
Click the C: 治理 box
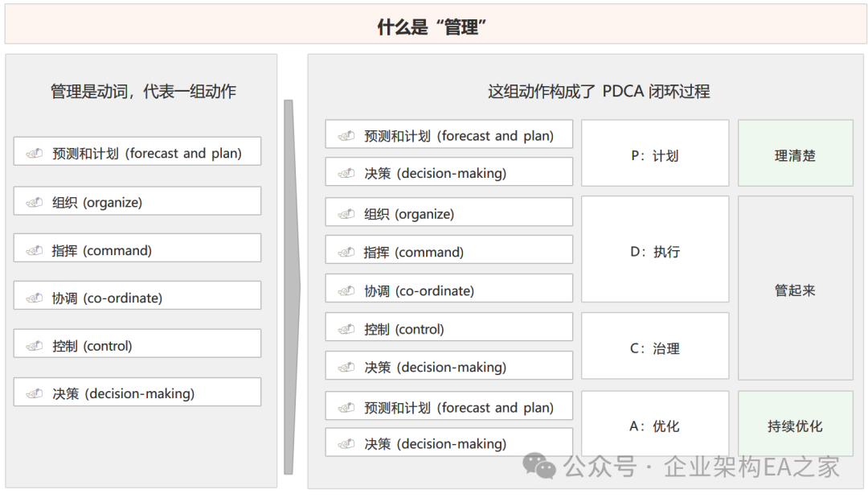click(654, 348)
